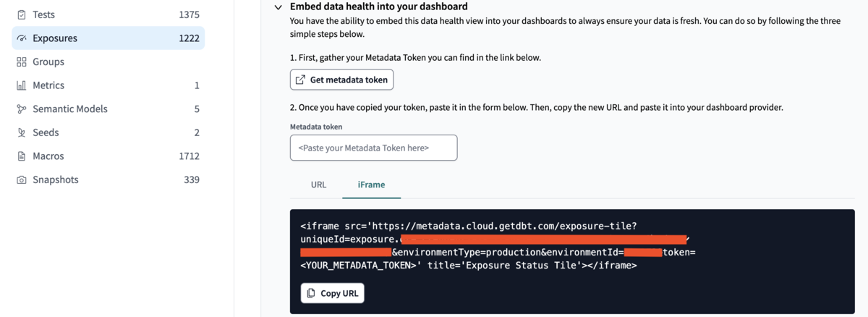Open the Tests item in sidebar
Viewport: 868px width, 317px height.
[108, 14]
